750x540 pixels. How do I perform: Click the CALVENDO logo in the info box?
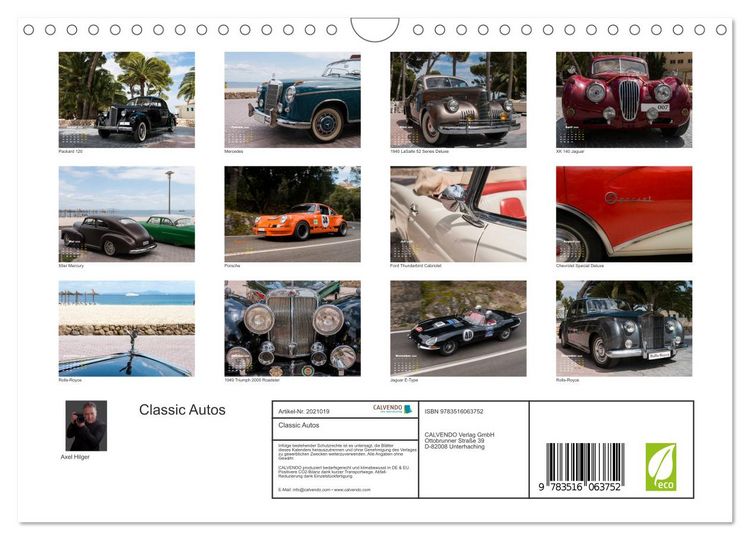392,409
